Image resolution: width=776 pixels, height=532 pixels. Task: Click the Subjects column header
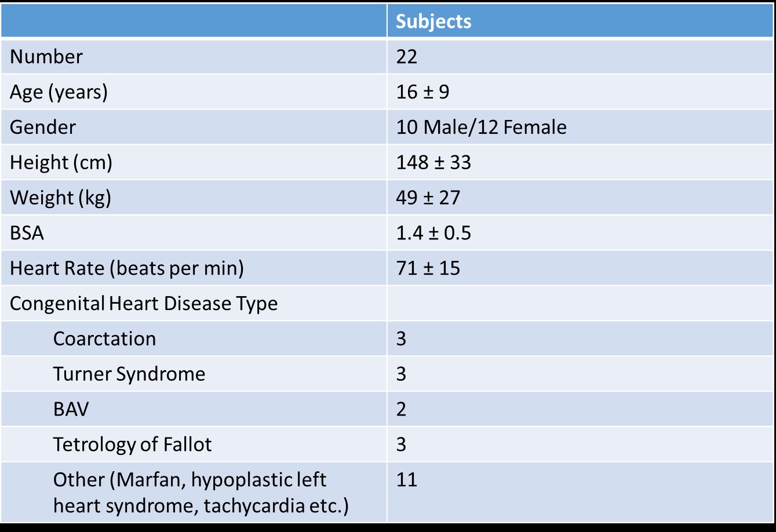[433, 21]
